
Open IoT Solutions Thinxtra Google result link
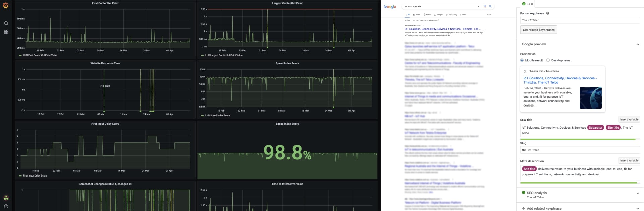[x=443, y=29]
